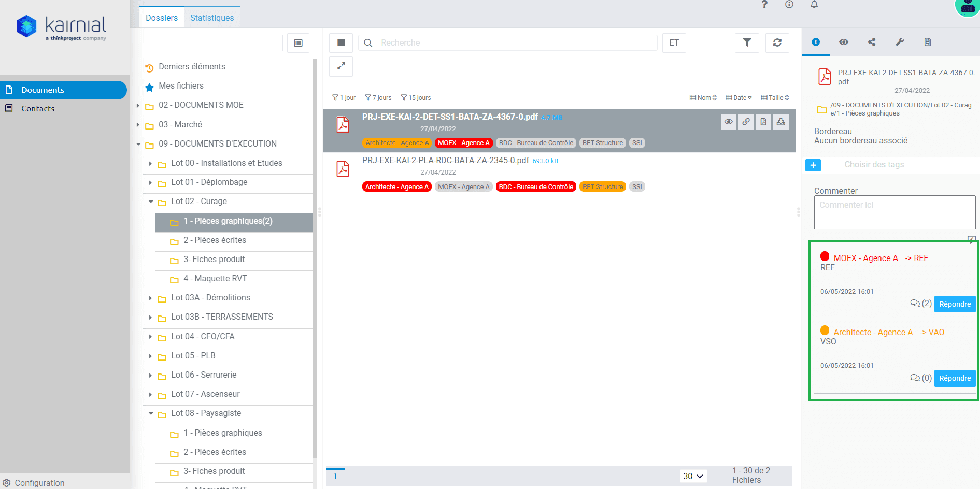Viewport: 980px width, 489px height.
Task: Reply to the Architecte - Agence A comment
Action: (955, 378)
